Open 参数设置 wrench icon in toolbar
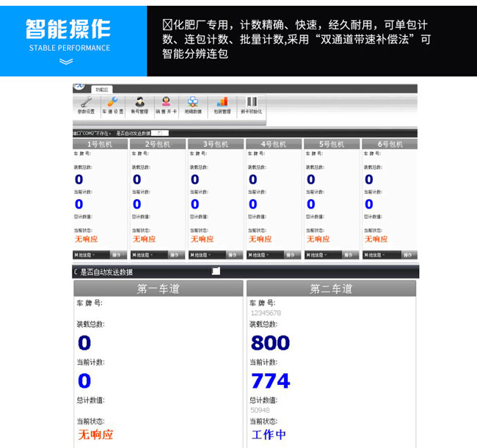The width and height of the screenshot is (477, 448). point(86,104)
